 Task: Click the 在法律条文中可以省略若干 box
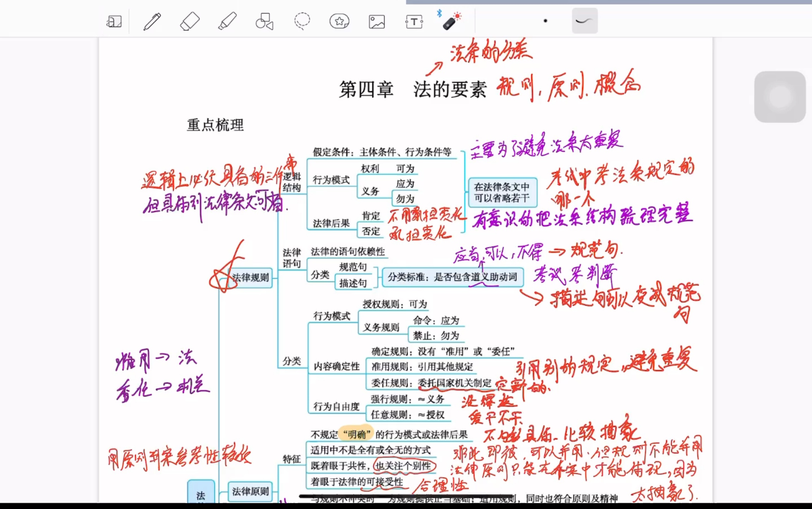click(x=503, y=192)
